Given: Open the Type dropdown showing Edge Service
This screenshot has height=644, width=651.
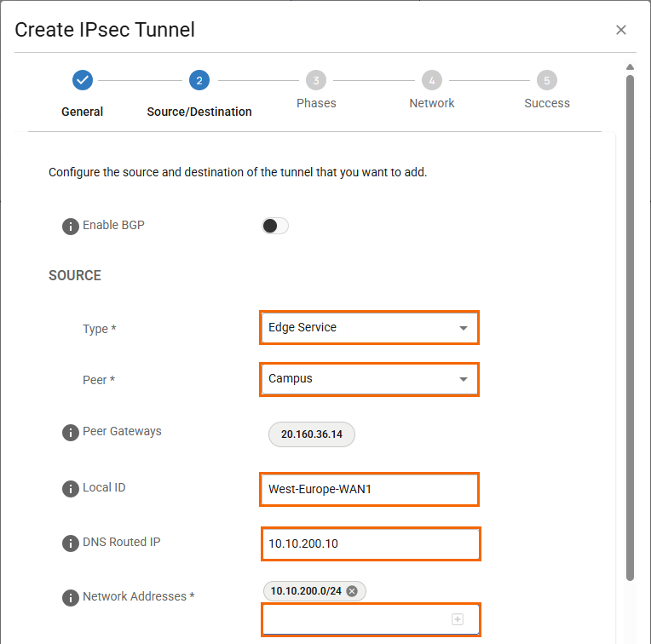Looking at the screenshot, I should [369, 328].
